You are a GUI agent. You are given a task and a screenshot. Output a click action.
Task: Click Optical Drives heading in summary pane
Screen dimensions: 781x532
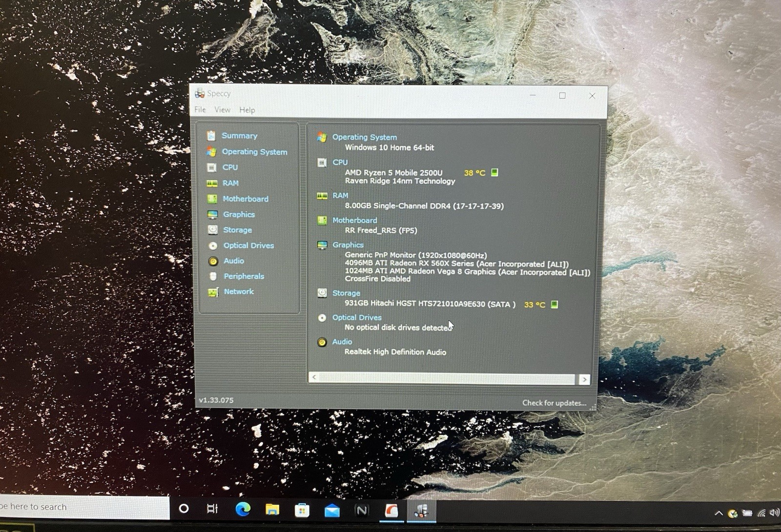(x=357, y=317)
